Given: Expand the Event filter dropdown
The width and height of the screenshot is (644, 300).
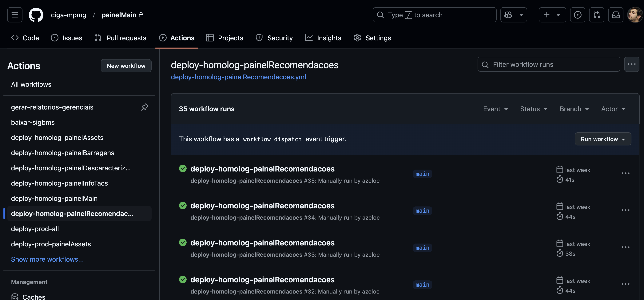Looking at the screenshot, I should (x=495, y=109).
